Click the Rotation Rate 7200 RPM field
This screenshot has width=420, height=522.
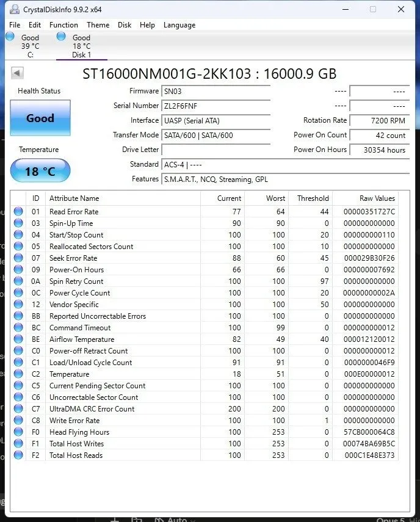379,120
